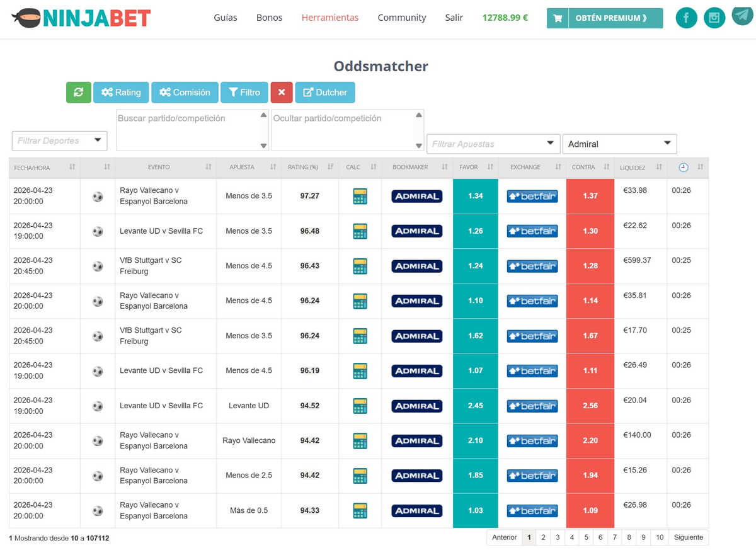Screen dimensions: 756x555
Task: Toggle the Comisión settings panel
Action: [x=185, y=92]
